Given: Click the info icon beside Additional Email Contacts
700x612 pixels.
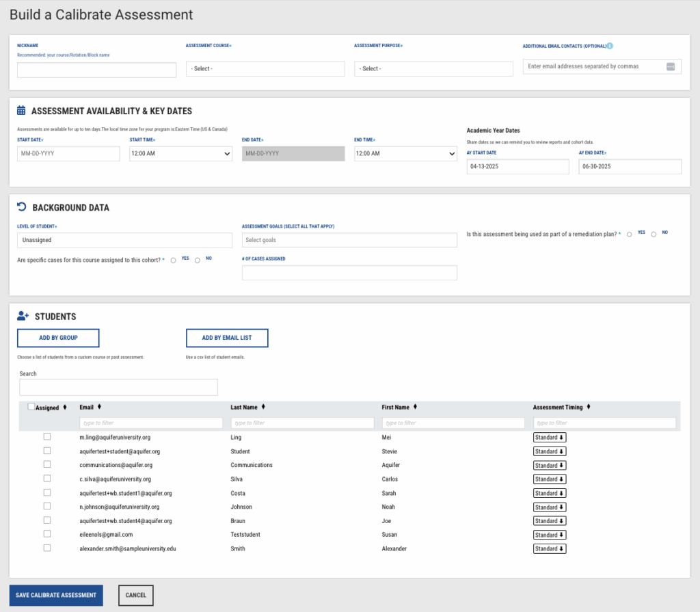Looking at the screenshot, I should coord(610,46).
